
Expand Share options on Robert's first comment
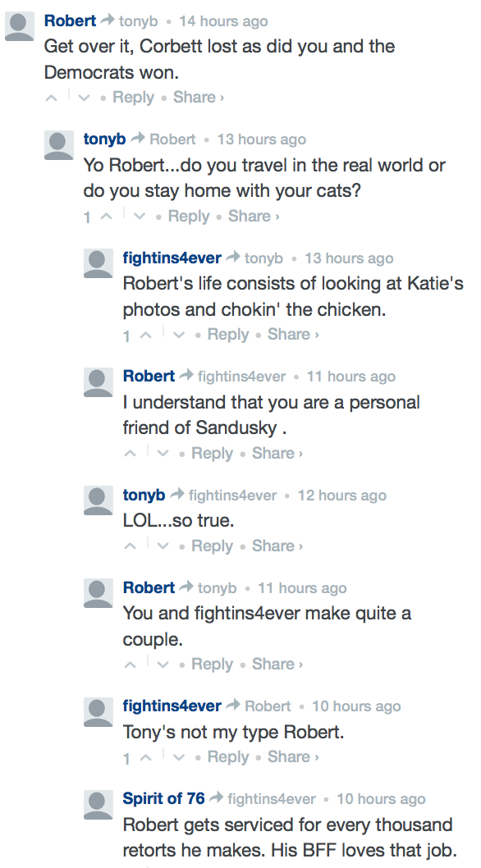coord(195,97)
